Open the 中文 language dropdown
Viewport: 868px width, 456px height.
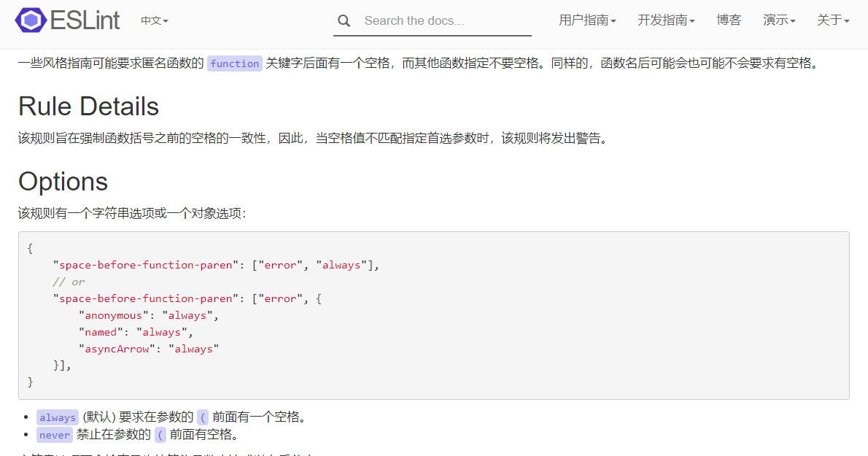[153, 22]
